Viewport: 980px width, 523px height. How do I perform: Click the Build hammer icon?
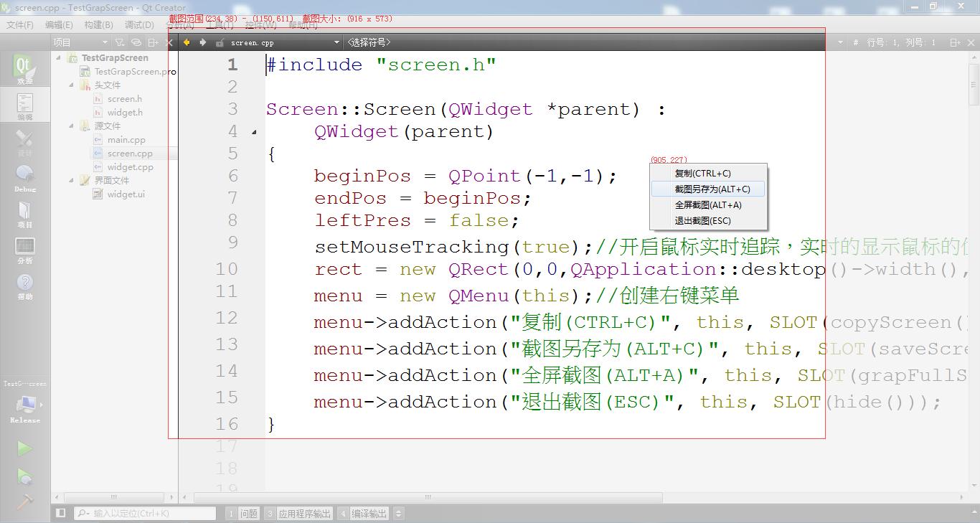coord(24,501)
